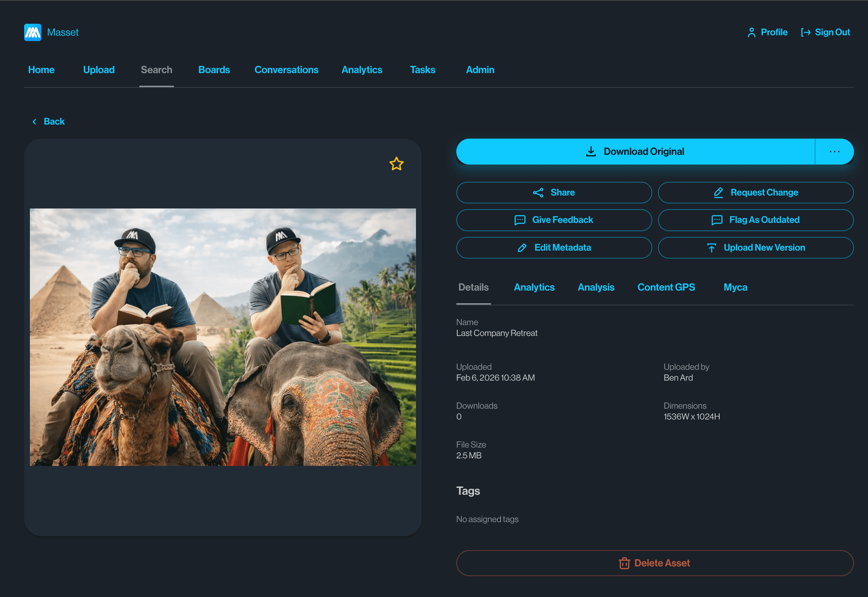Open the Myca tab
This screenshot has height=597, width=868.
pos(735,287)
